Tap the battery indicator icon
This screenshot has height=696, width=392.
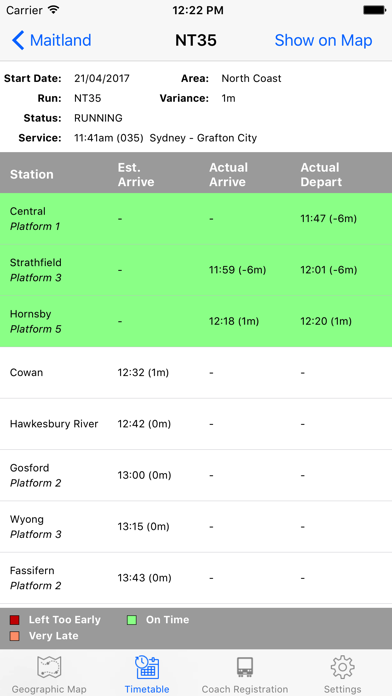point(374,10)
